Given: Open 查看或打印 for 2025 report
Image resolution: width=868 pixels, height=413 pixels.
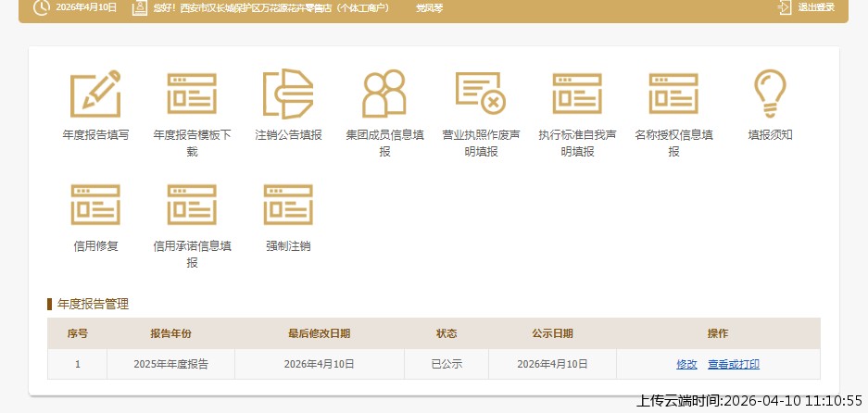Looking at the screenshot, I should 734,364.
